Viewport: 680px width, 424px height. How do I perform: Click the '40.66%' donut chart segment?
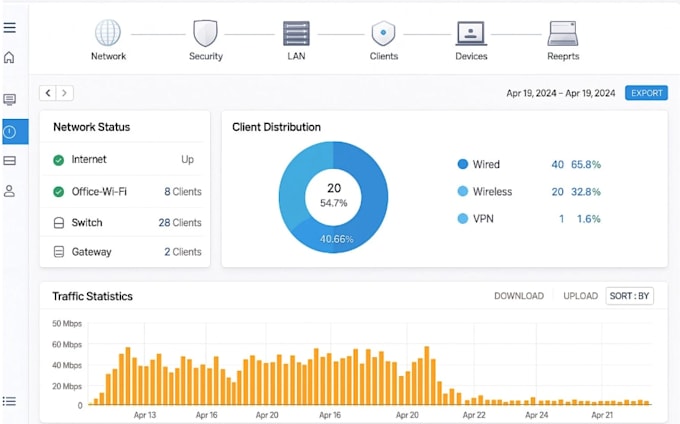click(x=337, y=239)
